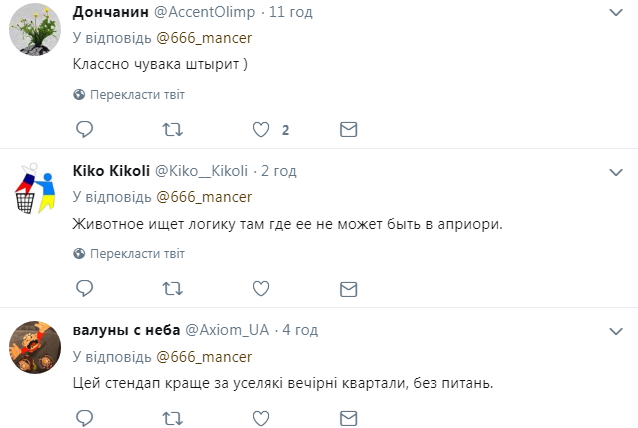This screenshot has height=428, width=638.
Task: Retweet Kiko Kikoli's tweet
Action: pos(173,289)
